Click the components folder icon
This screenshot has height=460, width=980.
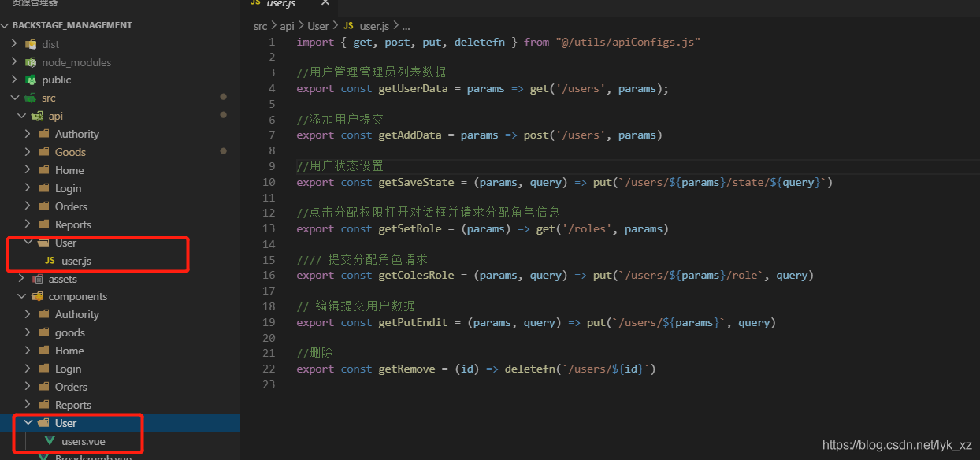(37, 296)
